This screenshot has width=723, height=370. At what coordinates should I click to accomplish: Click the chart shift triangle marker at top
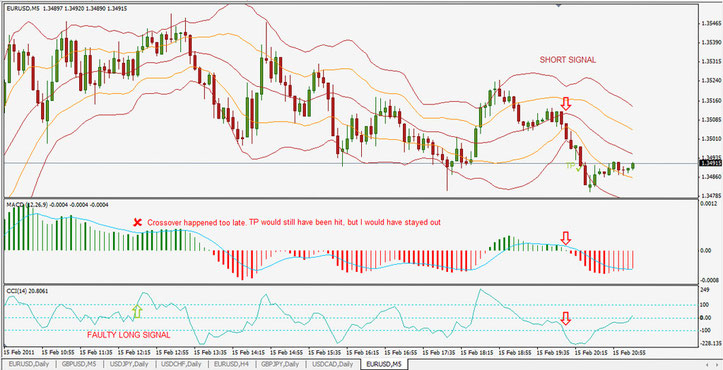pos(558,6)
